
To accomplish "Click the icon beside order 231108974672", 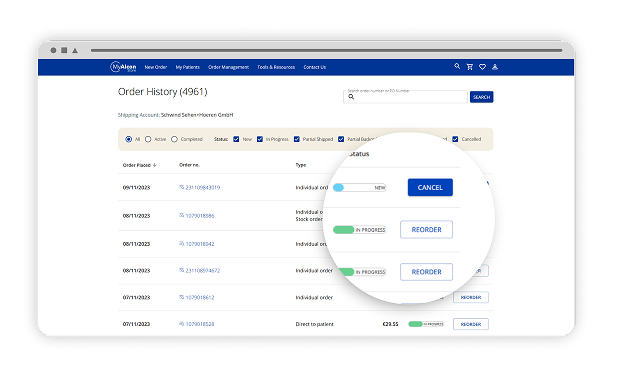I will point(181,270).
